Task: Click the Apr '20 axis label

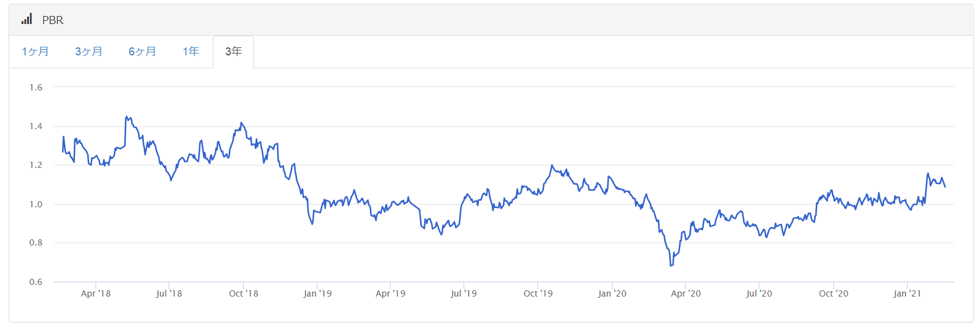Action: 686,293
